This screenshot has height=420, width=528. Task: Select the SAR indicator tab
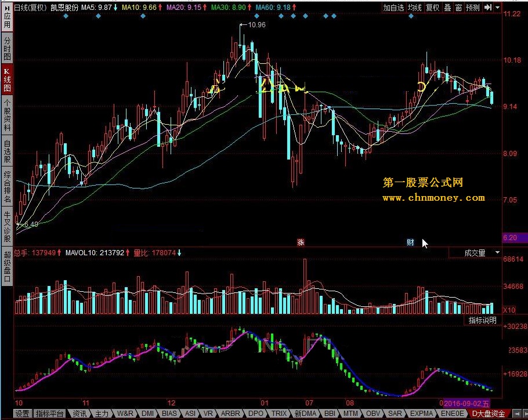pyautogui.click(x=395, y=414)
